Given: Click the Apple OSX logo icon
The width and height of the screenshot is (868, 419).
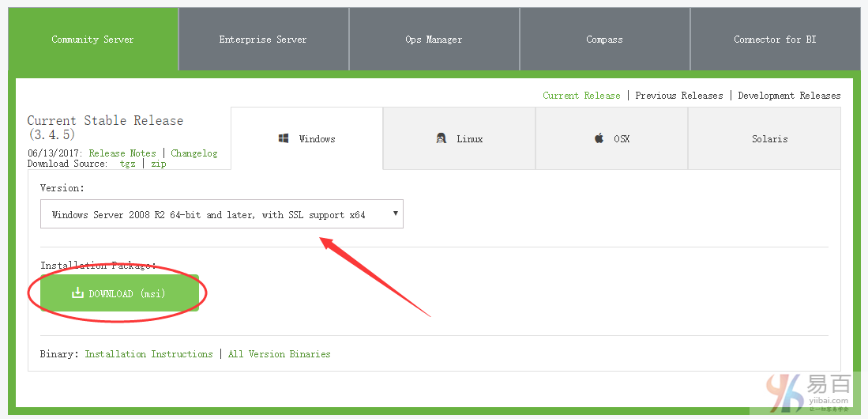Looking at the screenshot, I should (599, 138).
